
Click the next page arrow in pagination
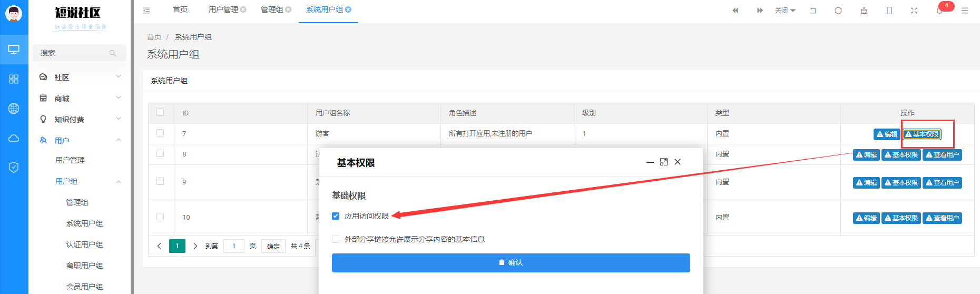pos(195,246)
